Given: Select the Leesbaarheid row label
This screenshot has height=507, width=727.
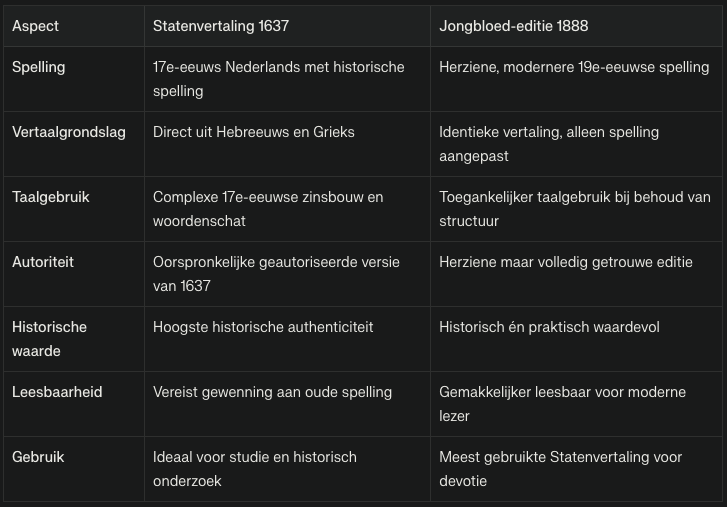Looking at the screenshot, I should 57,392.
